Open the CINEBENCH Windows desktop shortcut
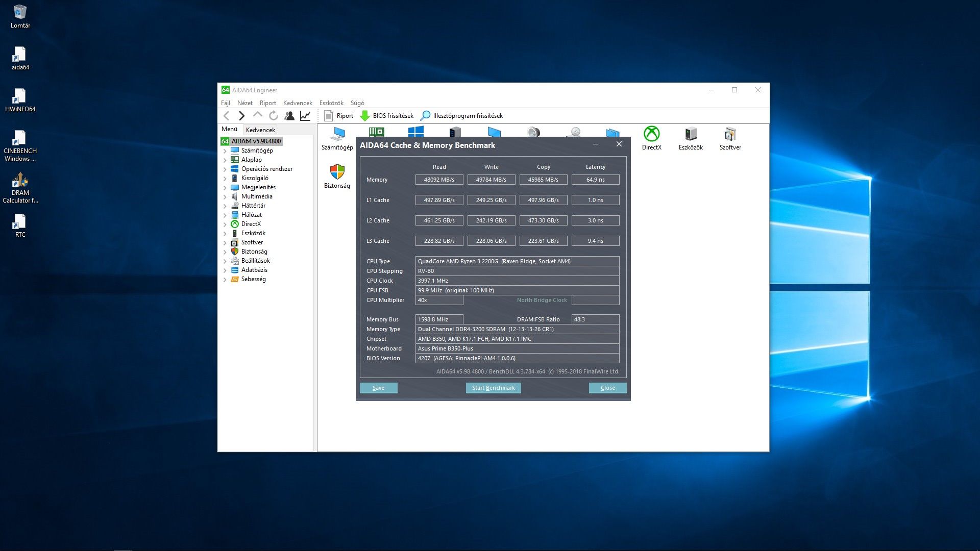The width and height of the screenshot is (980, 551). click(20, 145)
